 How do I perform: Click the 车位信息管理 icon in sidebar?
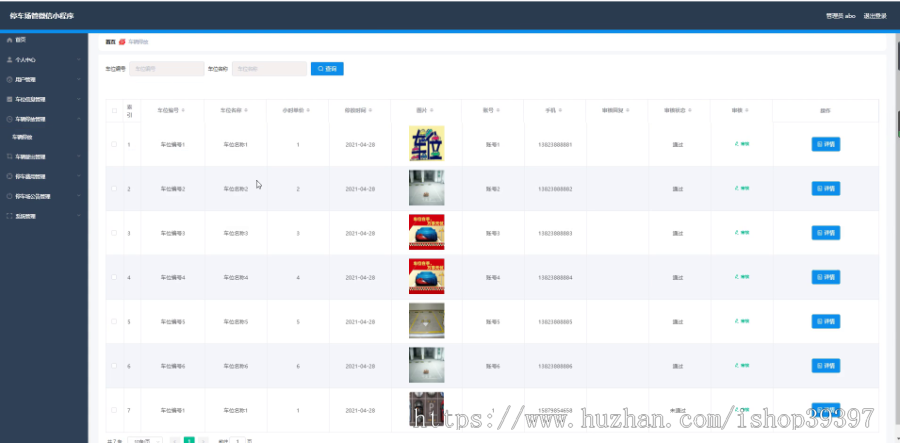point(9,99)
